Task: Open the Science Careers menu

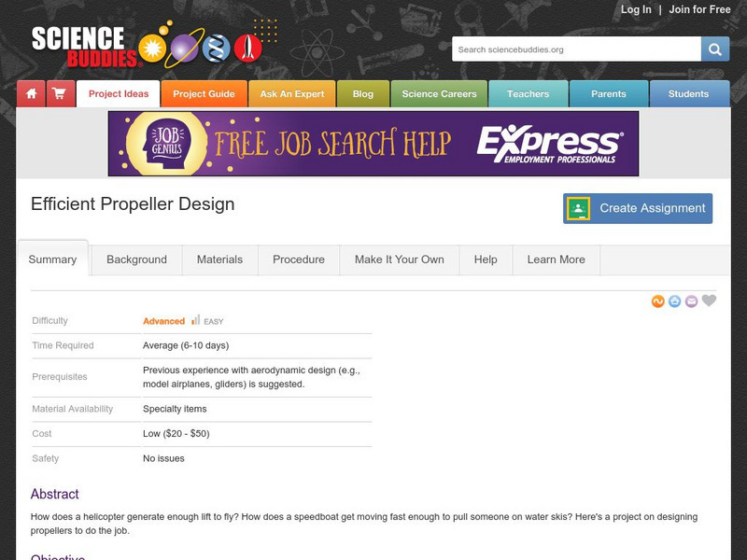Action: 439,94
